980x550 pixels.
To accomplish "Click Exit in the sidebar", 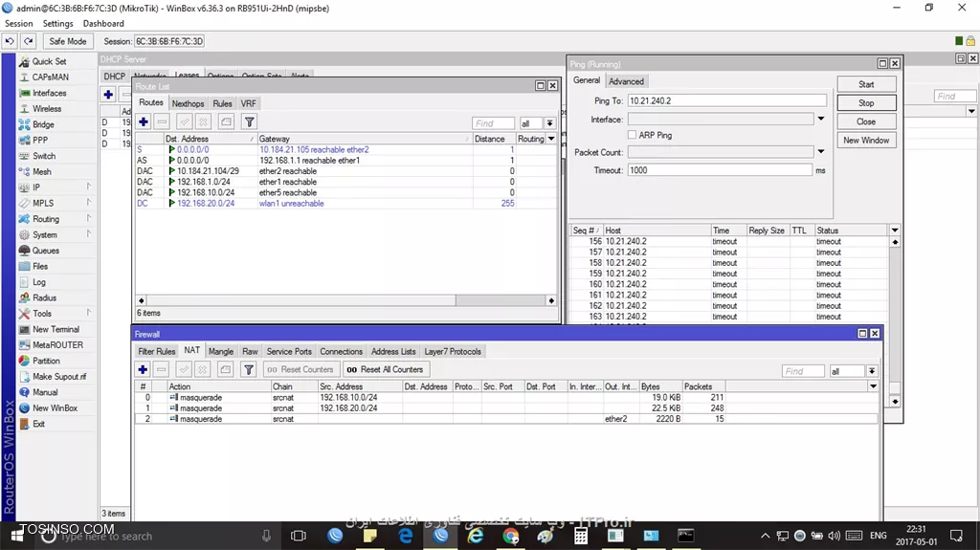I will [38, 423].
